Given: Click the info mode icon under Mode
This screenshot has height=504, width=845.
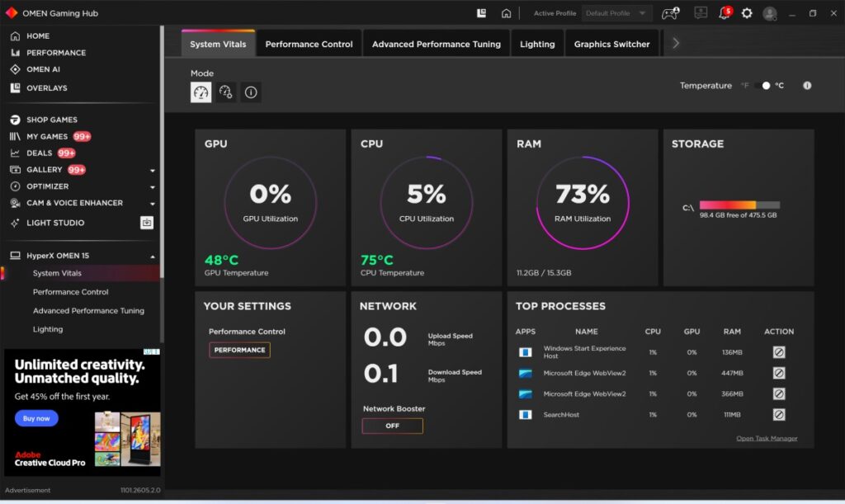Looking at the screenshot, I should (251, 92).
